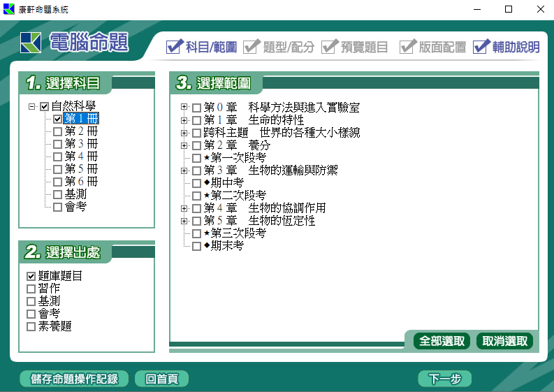Tick the 素養題 source checkbox

31,326
